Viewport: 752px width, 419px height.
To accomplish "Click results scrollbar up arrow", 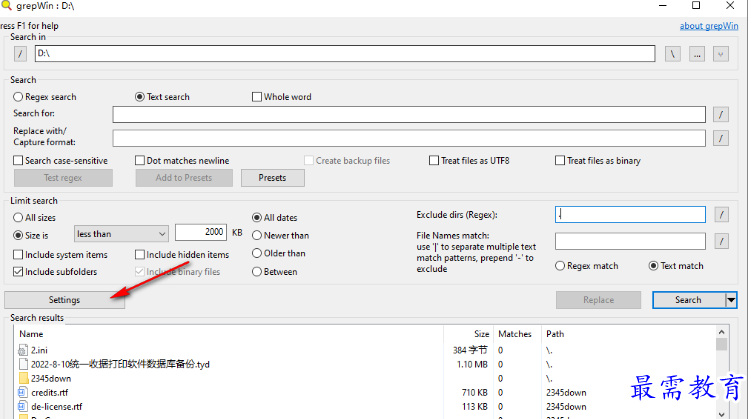I will [x=722, y=332].
